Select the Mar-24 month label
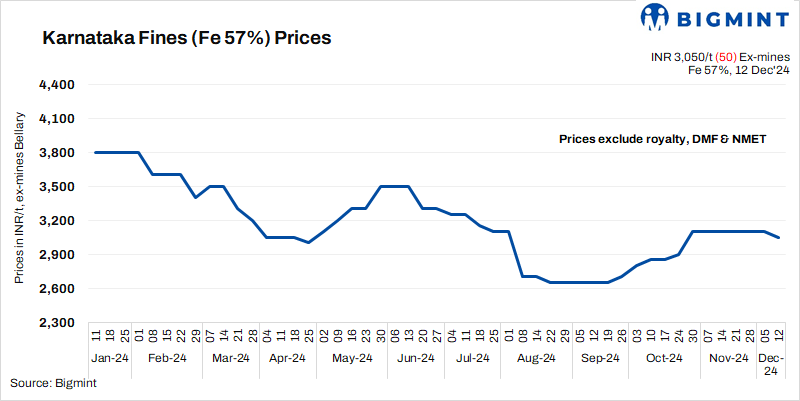 click(230, 358)
